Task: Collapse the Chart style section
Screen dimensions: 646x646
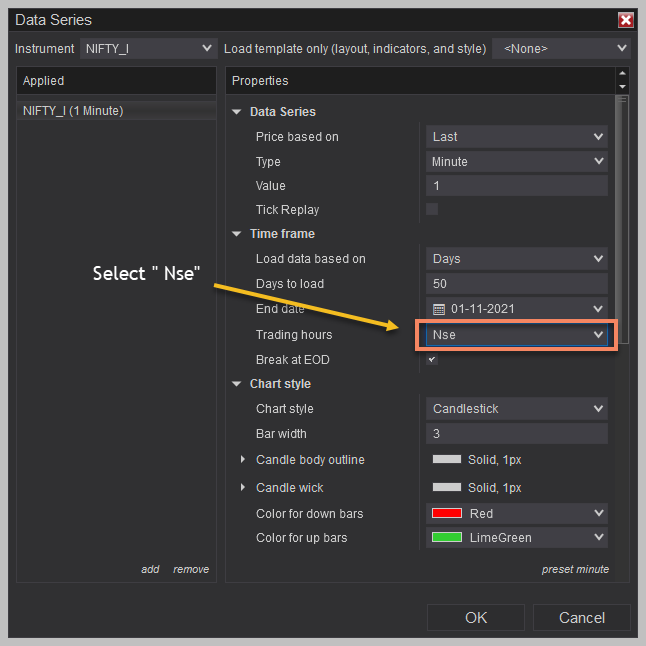Action: click(236, 384)
